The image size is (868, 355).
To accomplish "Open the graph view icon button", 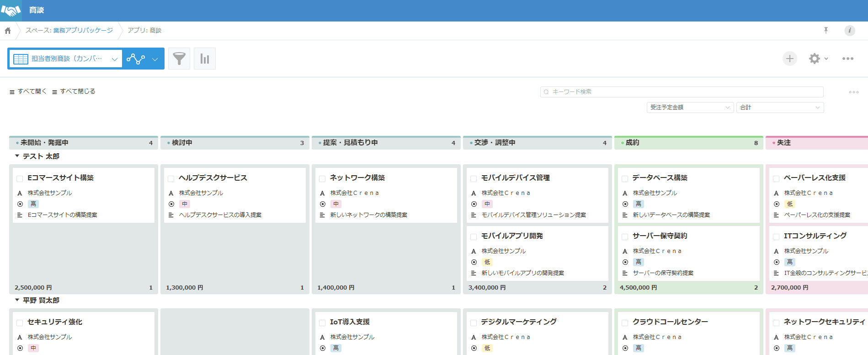I will 136,59.
